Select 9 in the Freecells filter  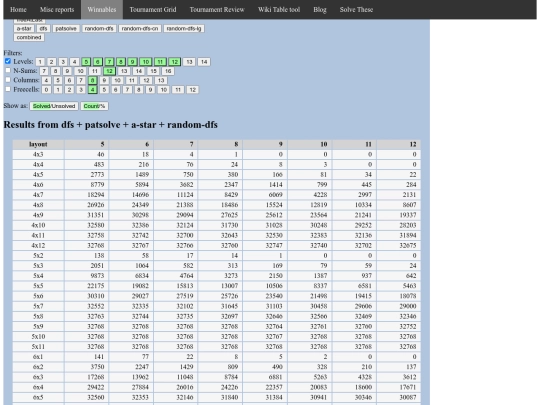tap(150, 90)
